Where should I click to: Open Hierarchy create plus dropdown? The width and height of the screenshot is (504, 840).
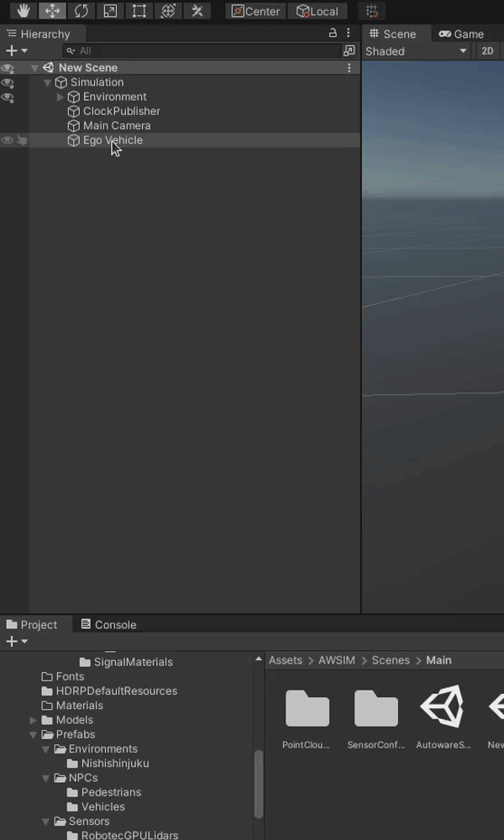pos(16,51)
